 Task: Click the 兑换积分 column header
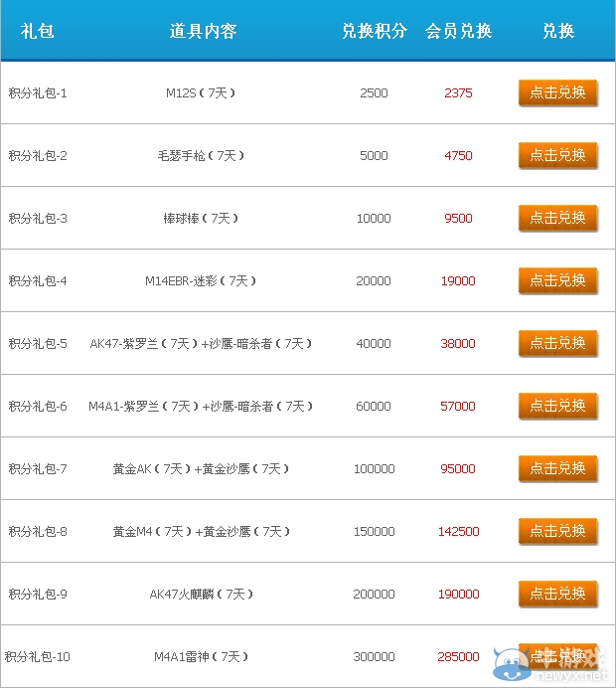(375, 31)
